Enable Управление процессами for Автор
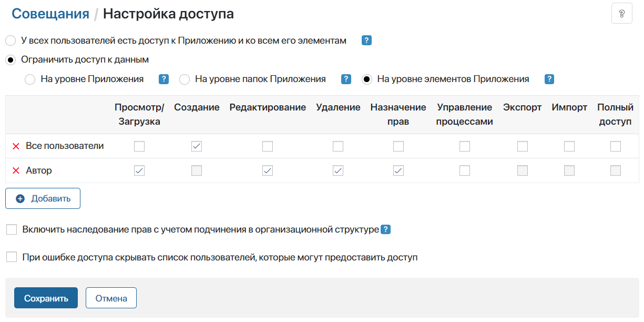The width and height of the screenshot is (644, 322). click(465, 170)
